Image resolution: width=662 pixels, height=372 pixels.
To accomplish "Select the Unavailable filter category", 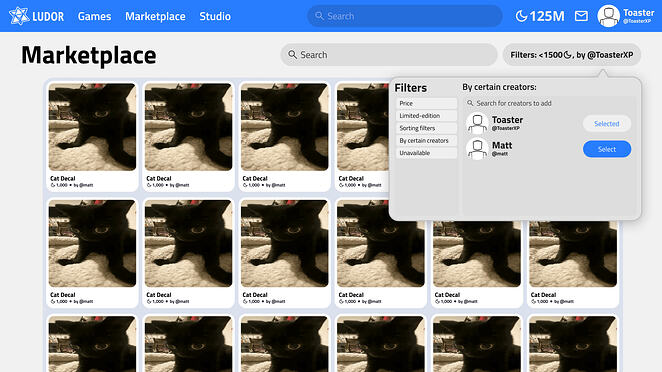I will coord(426,153).
